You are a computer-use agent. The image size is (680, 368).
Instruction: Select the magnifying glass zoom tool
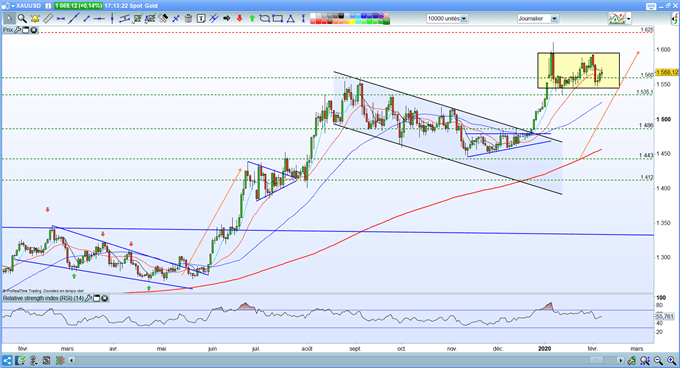coord(22,19)
